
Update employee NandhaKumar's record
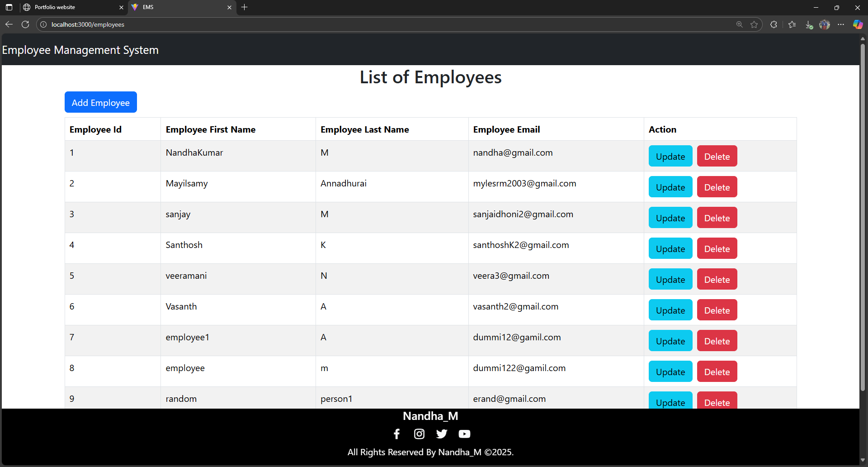pyautogui.click(x=670, y=156)
